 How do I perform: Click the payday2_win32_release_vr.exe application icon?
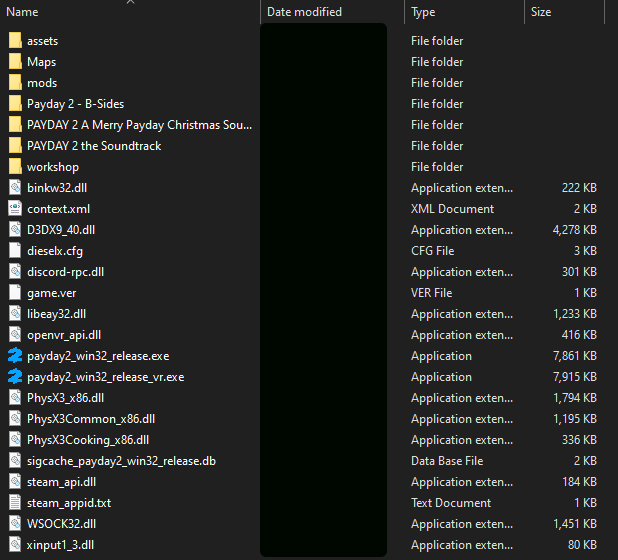(x=15, y=377)
